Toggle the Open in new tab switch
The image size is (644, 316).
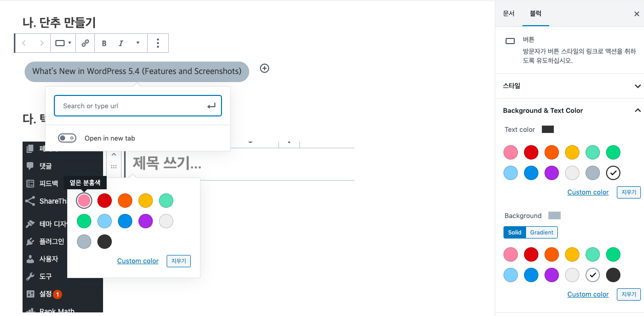coord(67,138)
